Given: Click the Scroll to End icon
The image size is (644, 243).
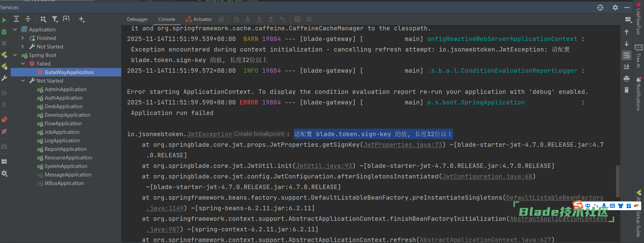Looking at the screenshot, I should [627, 67].
